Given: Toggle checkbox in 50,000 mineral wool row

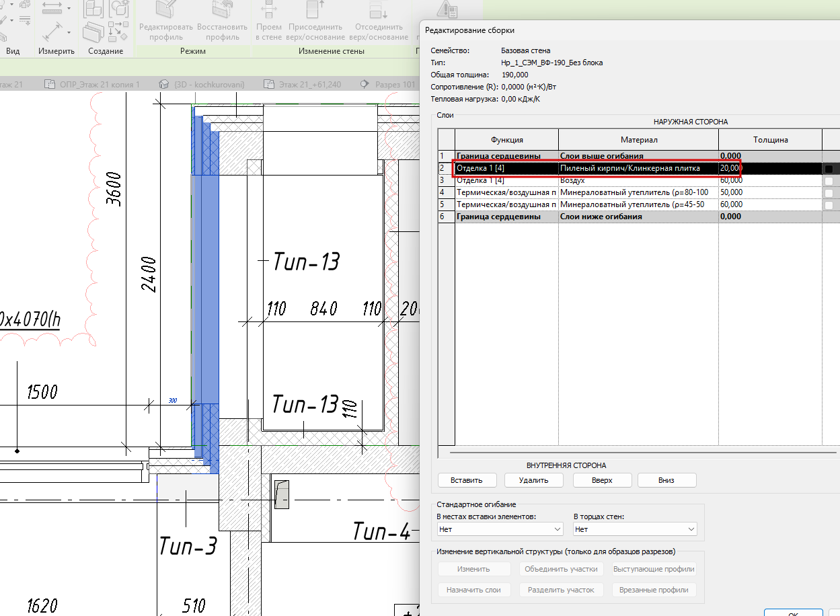Looking at the screenshot, I should pos(829,193).
